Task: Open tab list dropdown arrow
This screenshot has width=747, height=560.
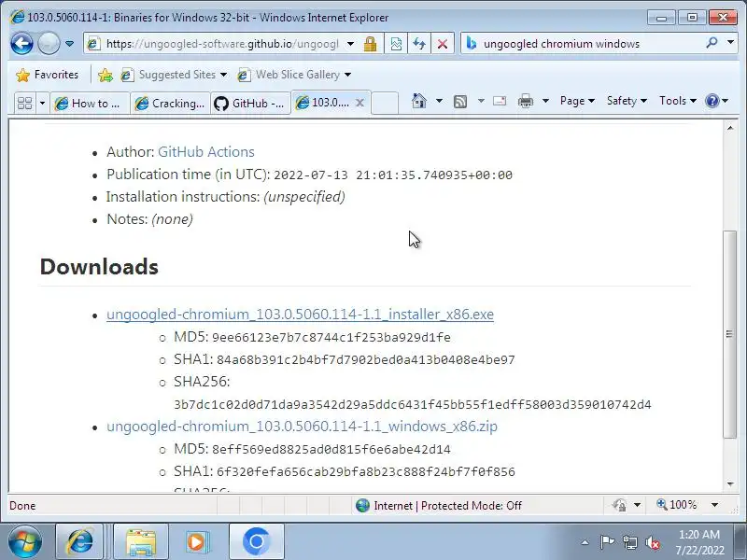Action: 42,103
